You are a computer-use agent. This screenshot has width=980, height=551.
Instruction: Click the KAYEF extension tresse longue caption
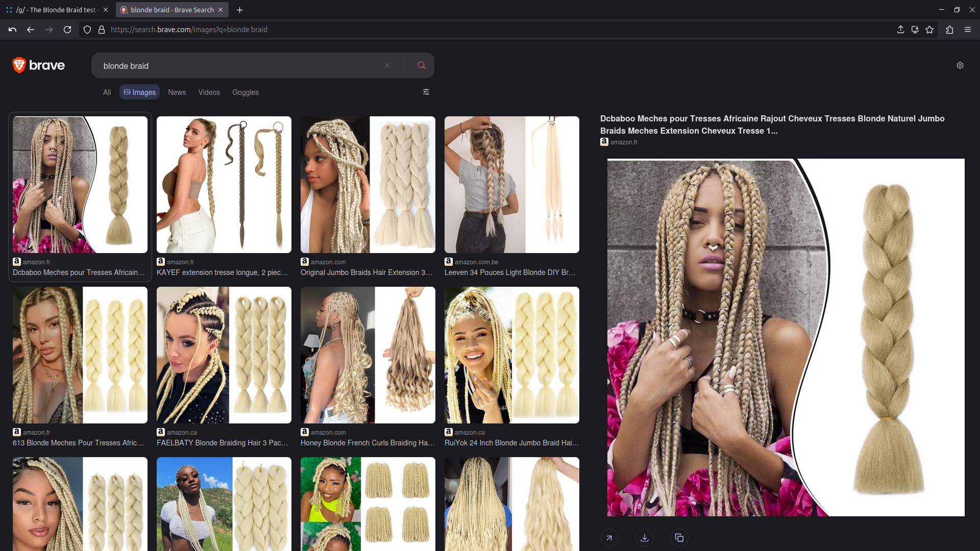coord(222,272)
